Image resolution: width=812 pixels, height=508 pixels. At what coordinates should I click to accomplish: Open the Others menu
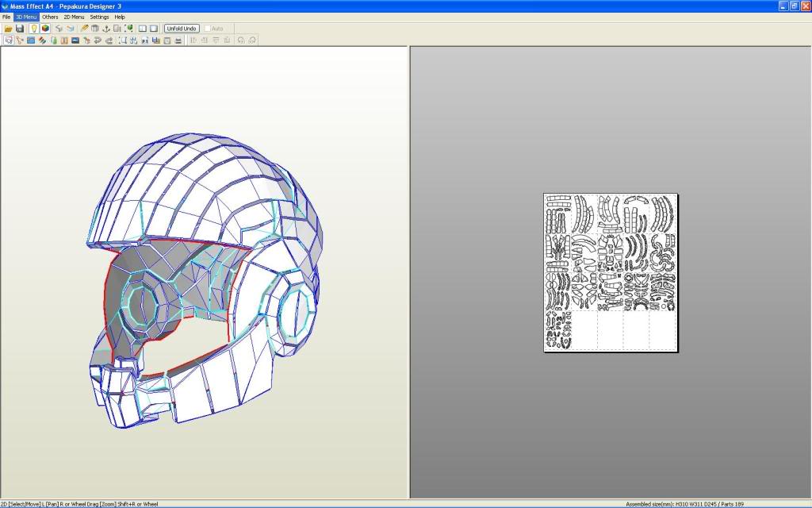pyautogui.click(x=50, y=17)
